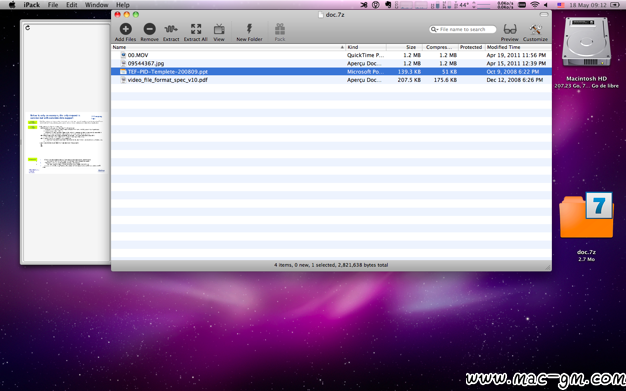Open the Help menu
Viewport: 626px width, 391px height.
(x=123, y=5)
